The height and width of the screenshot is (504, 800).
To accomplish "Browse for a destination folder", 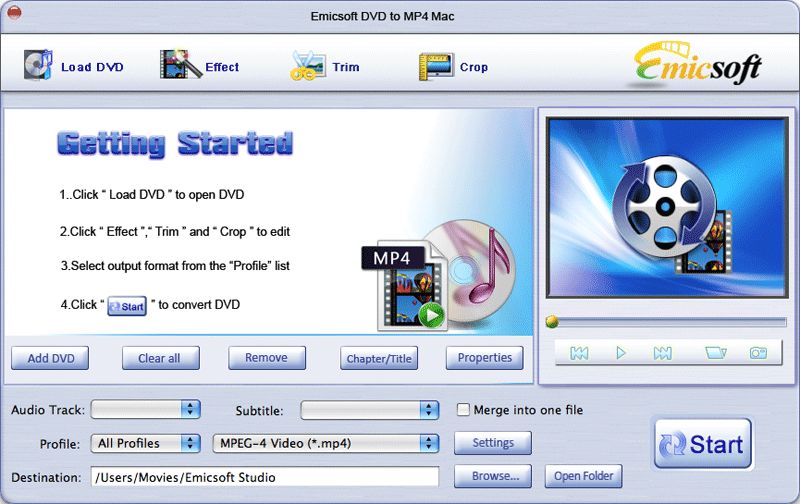I will tap(493, 476).
